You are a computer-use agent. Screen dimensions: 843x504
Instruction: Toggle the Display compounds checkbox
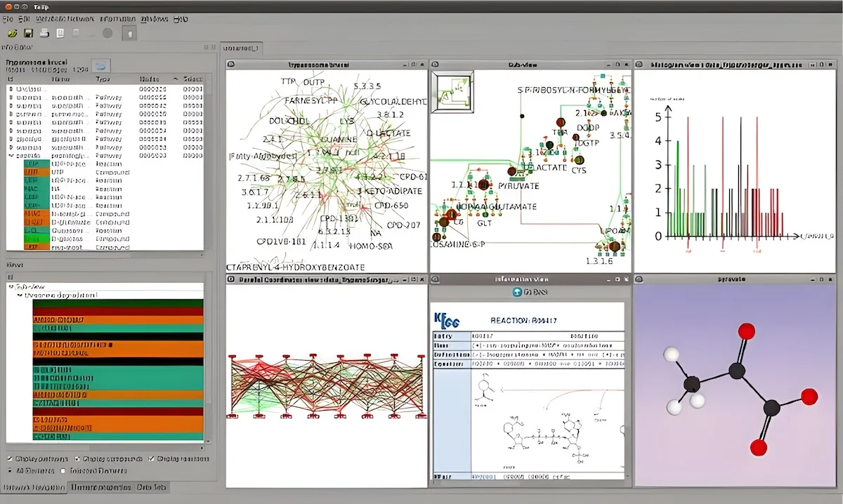click(78, 458)
